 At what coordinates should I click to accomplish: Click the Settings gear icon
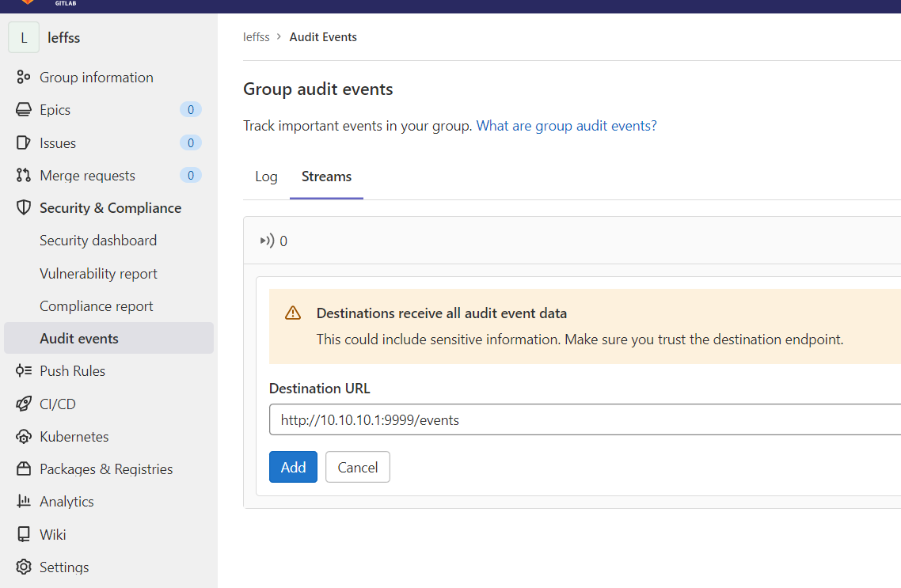tap(24, 567)
